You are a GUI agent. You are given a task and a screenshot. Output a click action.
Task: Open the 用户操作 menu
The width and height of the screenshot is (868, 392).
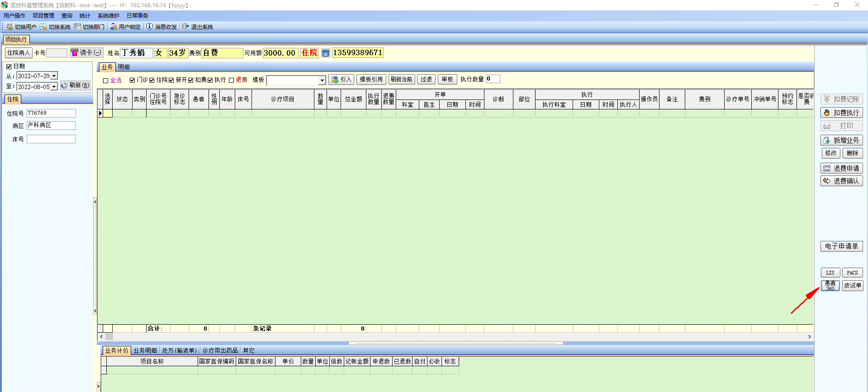click(x=14, y=16)
